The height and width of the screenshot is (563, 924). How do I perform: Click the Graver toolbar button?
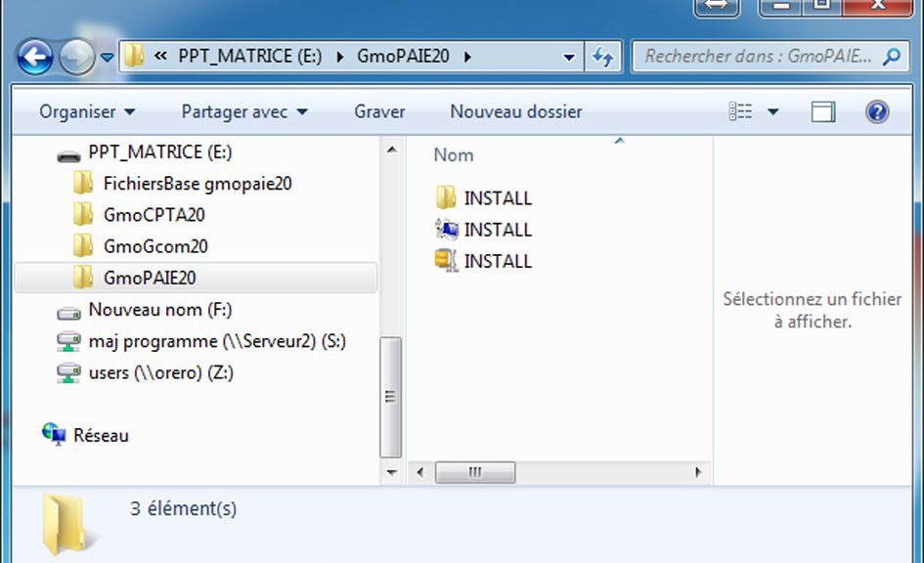tap(379, 111)
